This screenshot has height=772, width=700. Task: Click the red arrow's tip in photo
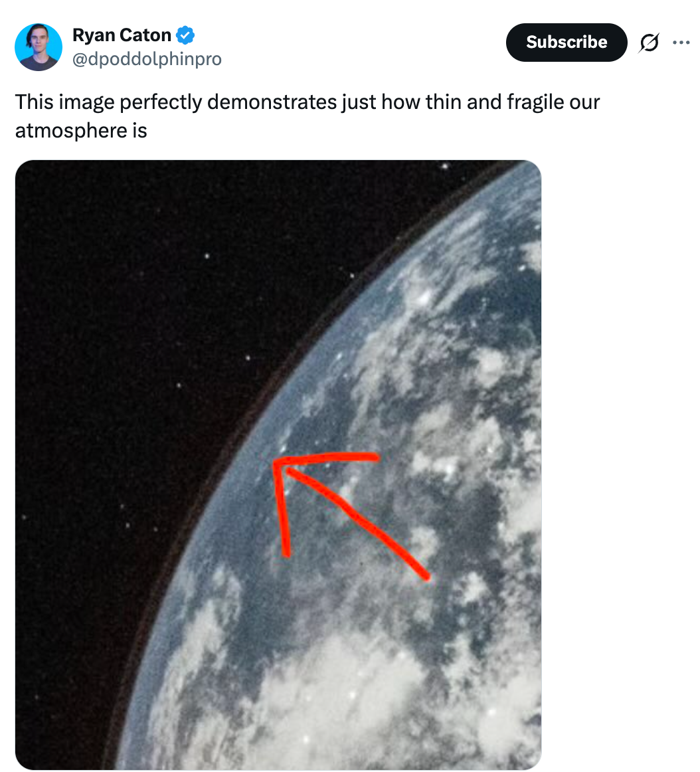click(276, 462)
